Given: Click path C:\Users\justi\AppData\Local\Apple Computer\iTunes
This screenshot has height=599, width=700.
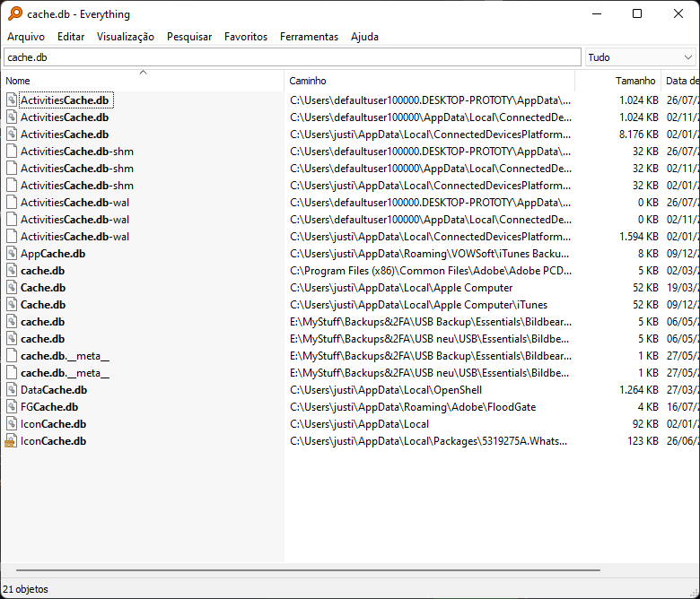Looking at the screenshot, I should click(x=418, y=305).
